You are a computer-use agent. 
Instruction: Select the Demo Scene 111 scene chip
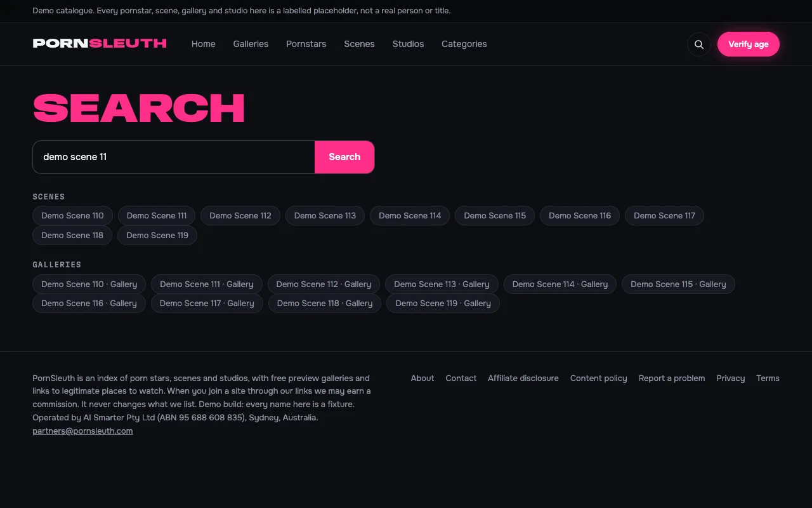coord(157,216)
